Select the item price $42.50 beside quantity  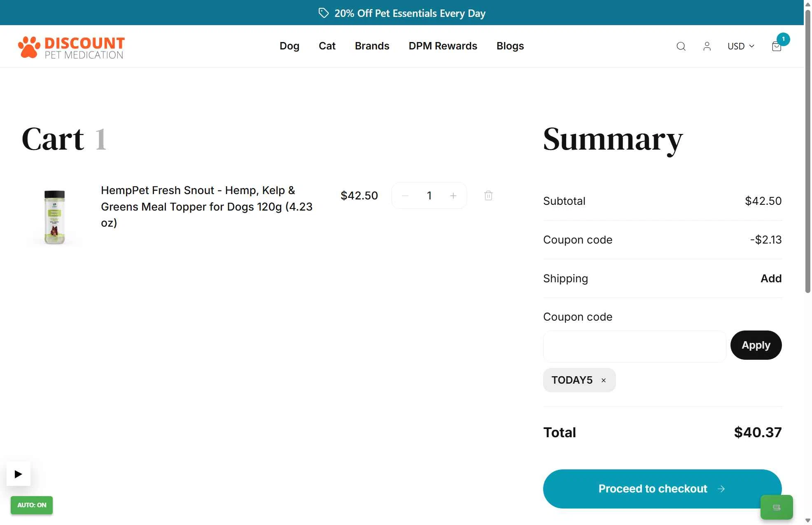(x=359, y=196)
